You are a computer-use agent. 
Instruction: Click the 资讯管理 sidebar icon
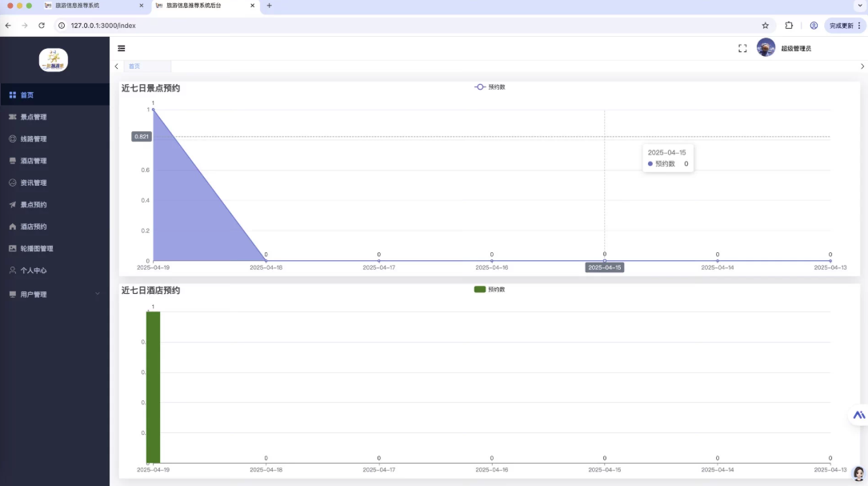coord(12,183)
